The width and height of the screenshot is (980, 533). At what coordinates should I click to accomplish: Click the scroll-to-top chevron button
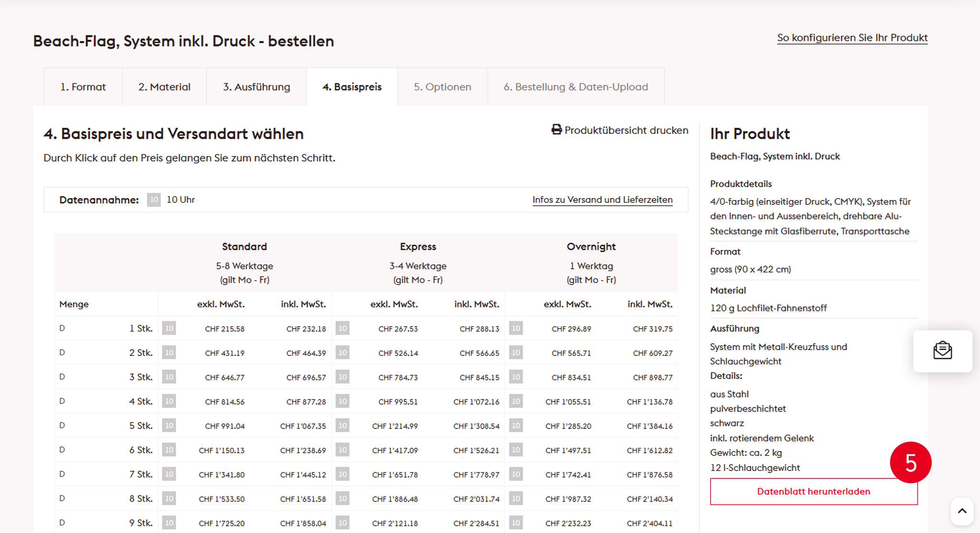[x=962, y=511]
